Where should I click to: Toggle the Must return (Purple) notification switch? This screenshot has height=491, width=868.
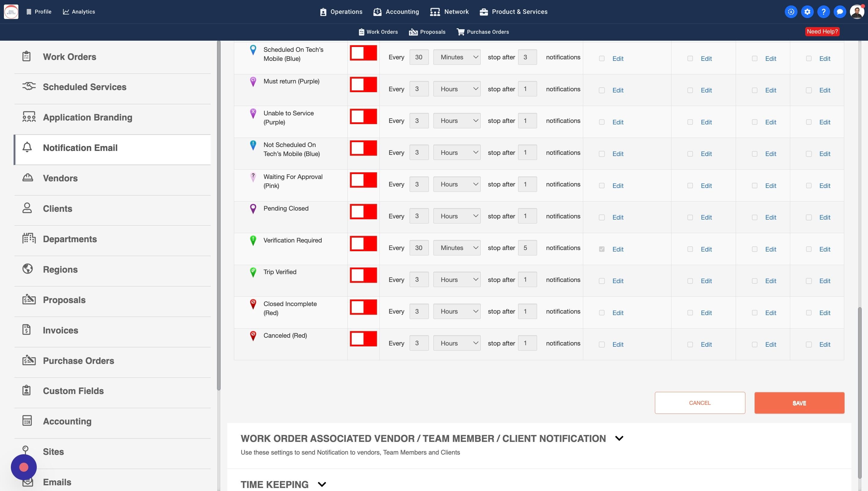tap(363, 85)
